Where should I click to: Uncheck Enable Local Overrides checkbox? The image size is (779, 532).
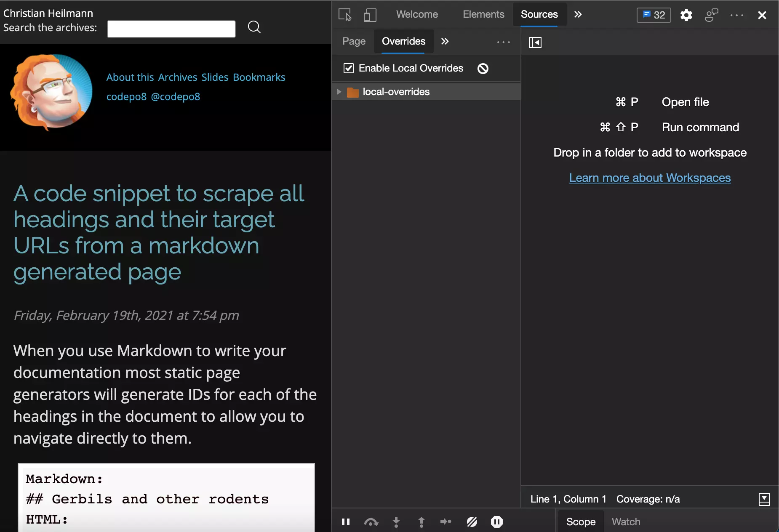[349, 68]
